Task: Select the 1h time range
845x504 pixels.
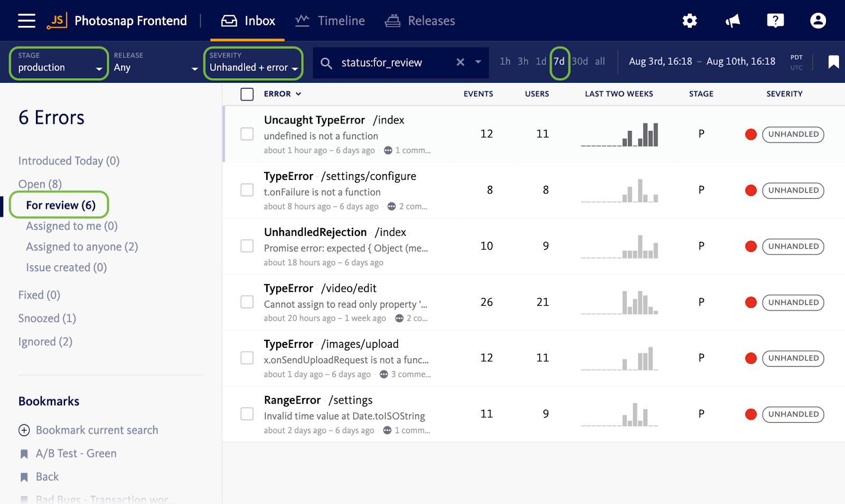Action: (505, 61)
